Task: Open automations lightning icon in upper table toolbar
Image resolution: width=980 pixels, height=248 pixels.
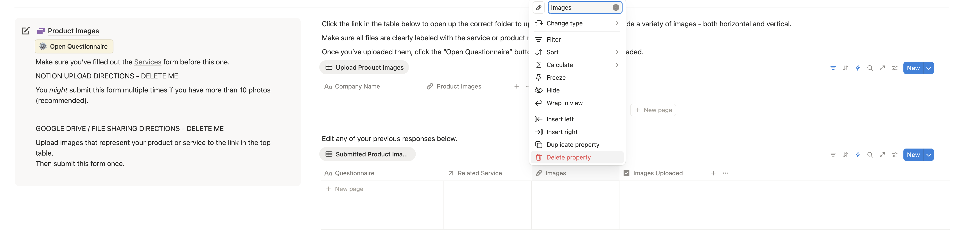Action: pos(858,68)
